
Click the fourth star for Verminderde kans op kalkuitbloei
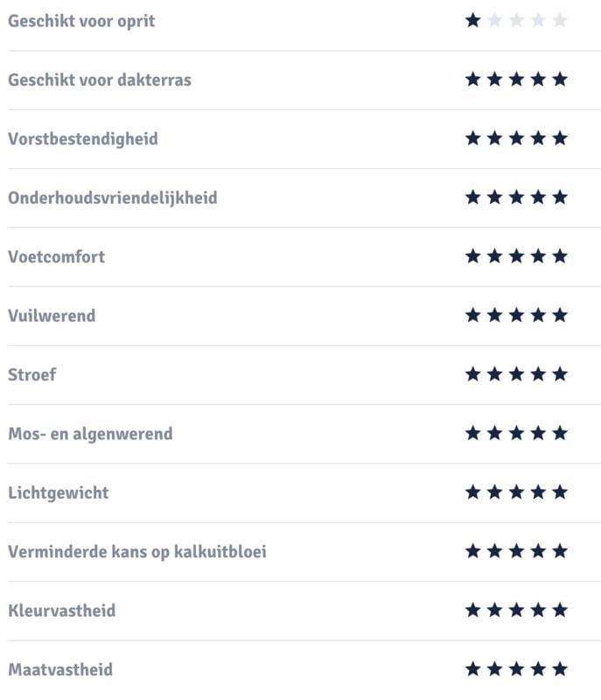538,551
